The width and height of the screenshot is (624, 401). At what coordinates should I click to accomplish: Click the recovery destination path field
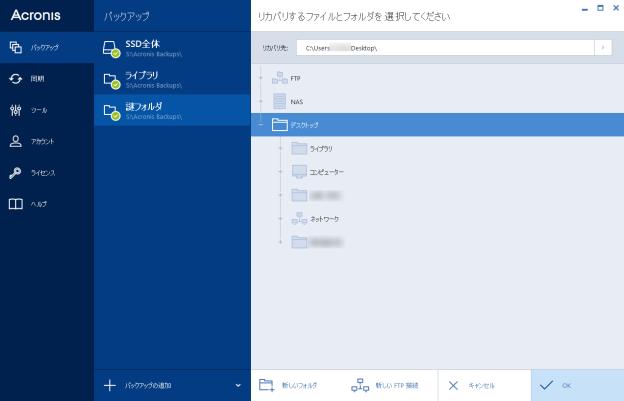445,48
